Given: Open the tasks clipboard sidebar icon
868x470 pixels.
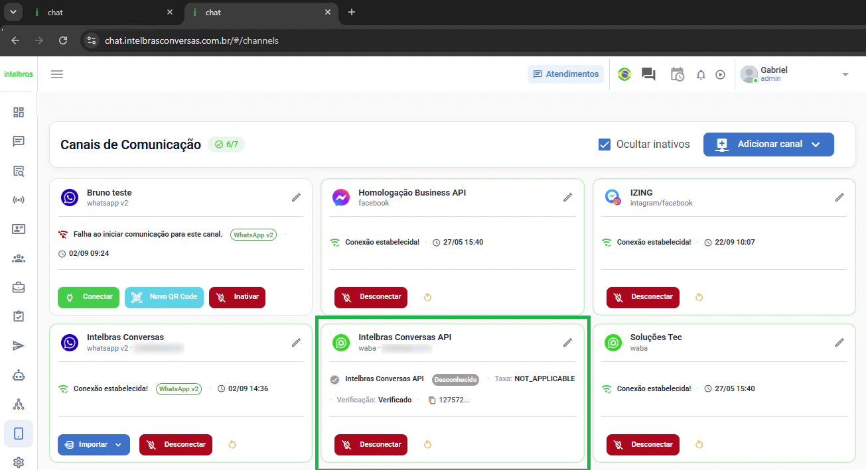Looking at the screenshot, I should click(19, 316).
